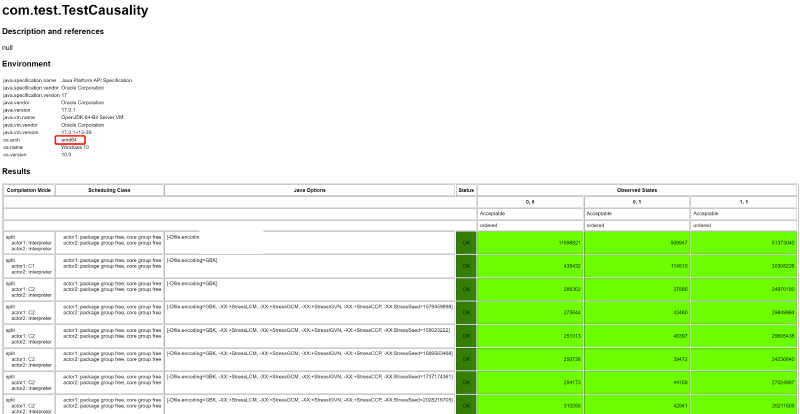
Task: Click the green cell showing 24236640
Action: pos(743,357)
